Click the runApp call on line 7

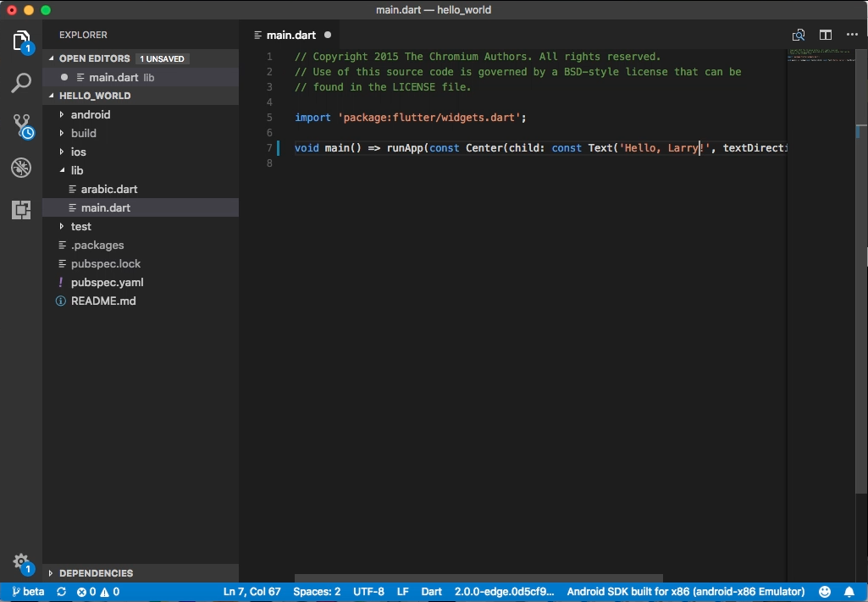404,147
